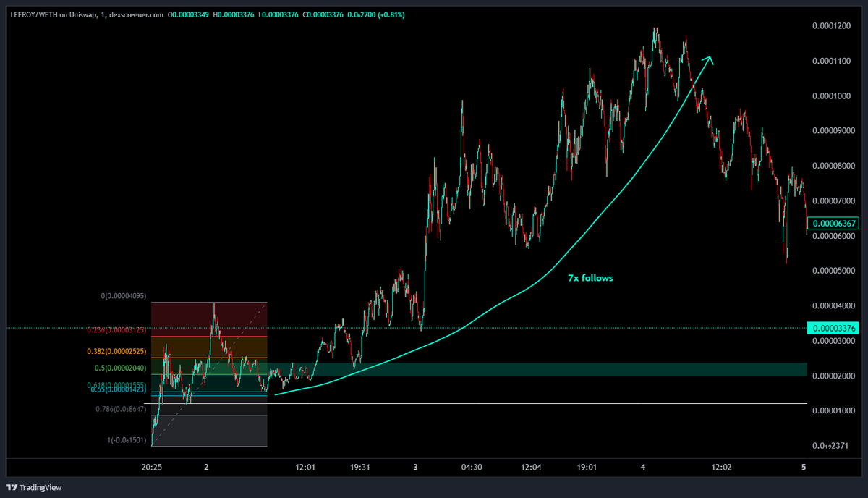Image resolution: width=868 pixels, height=498 pixels.
Task: Click the day 4 date label
Action: click(x=642, y=468)
